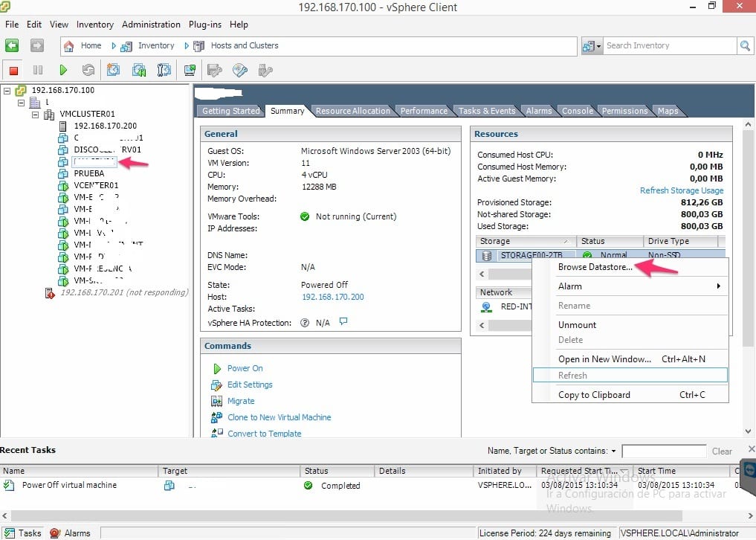Screen dimensions: 756x540
Task: Click the floppy disk connection toolbar icon
Action: coord(216,69)
